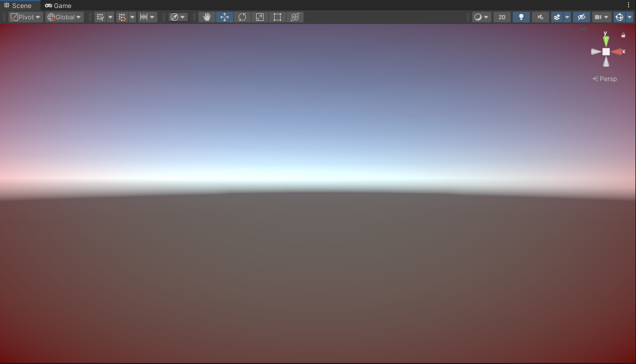This screenshot has width=636, height=364.
Task: Open the scene camera settings dropdown
Action: click(x=601, y=17)
